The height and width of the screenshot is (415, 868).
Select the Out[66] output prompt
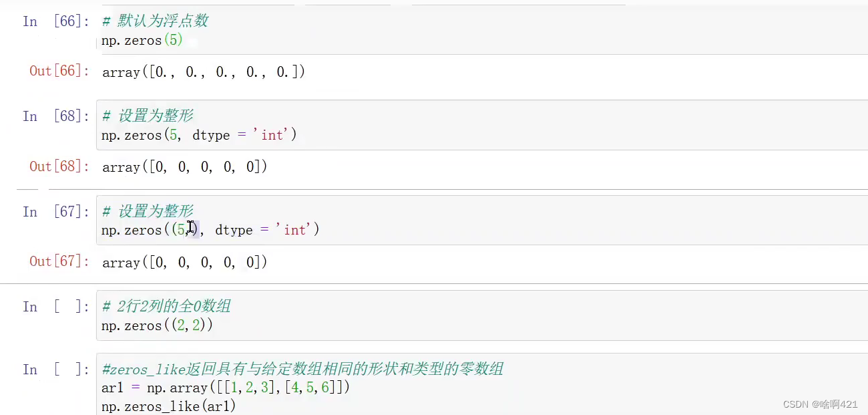tap(59, 71)
